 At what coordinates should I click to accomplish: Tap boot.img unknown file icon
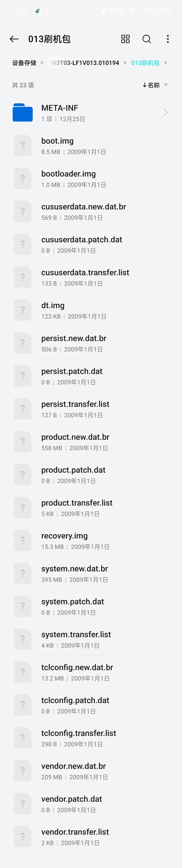pyautogui.click(x=23, y=146)
